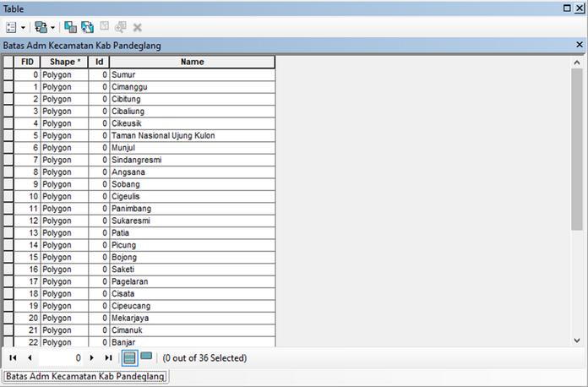Click the Name cell 'Pagelaran'
Image resolution: width=588 pixels, height=387 pixels.
coord(193,281)
